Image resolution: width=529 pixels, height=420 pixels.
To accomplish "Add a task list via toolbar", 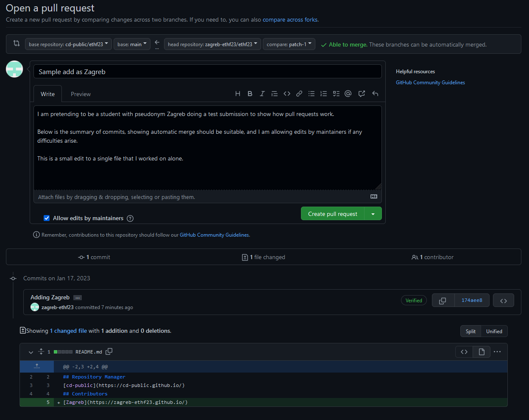I will [x=336, y=94].
